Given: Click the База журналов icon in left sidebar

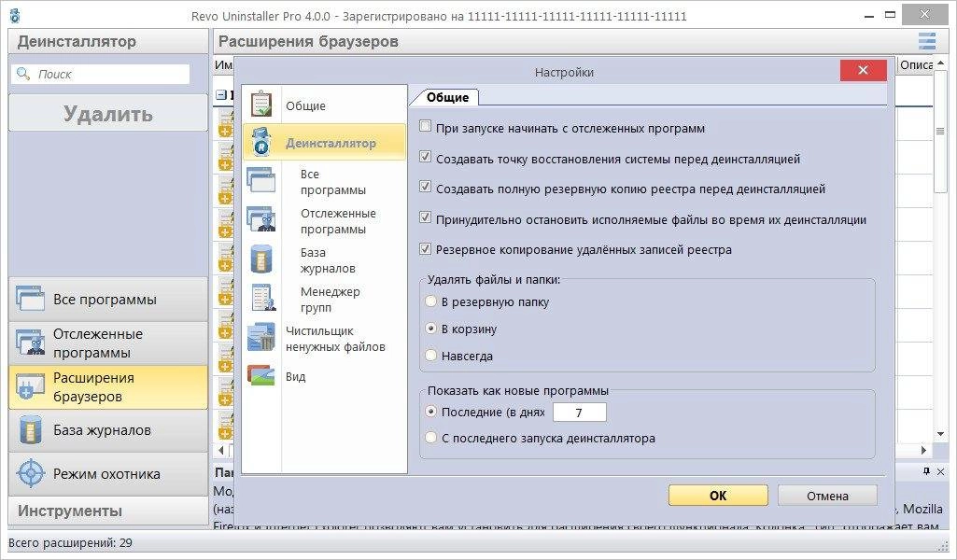Looking at the screenshot, I should pyautogui.click(x=30, y=430).
